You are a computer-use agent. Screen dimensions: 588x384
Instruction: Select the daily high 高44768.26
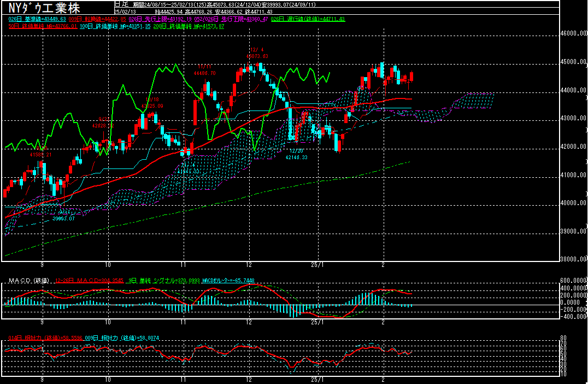(x=198, y=11)
